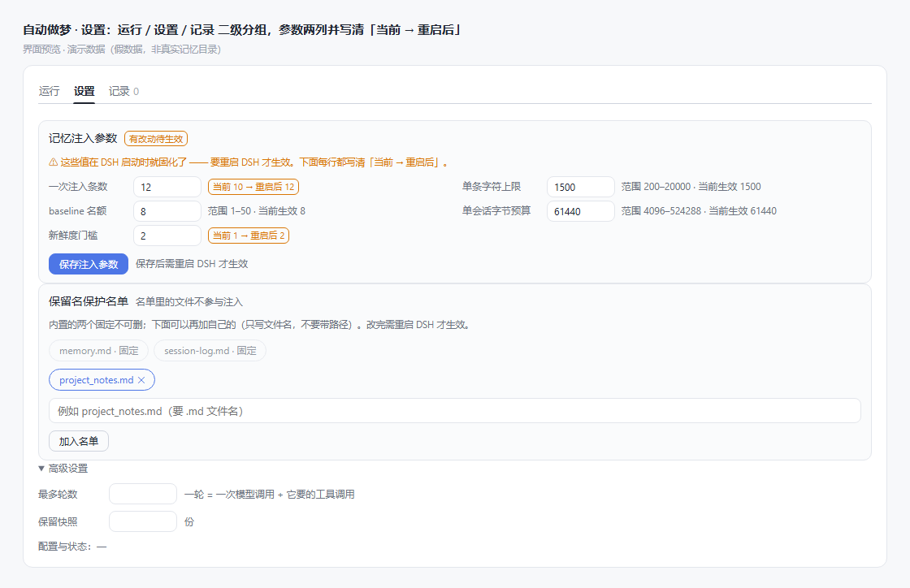Click the 单会话字节预算 label
The image size is (910, 588).
coord(496,211)
